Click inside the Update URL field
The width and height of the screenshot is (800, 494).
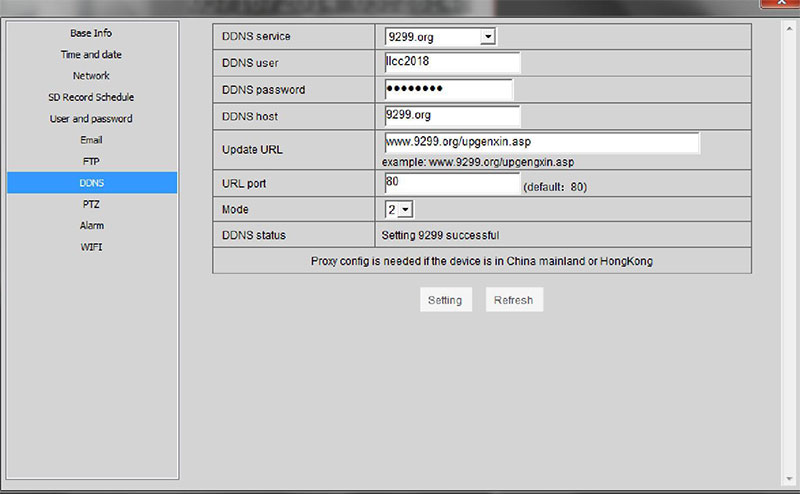tap(541, 142)
